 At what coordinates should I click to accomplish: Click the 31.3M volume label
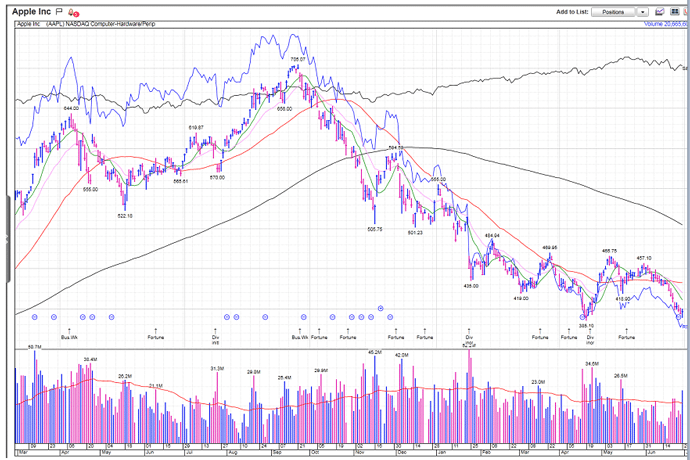click(217, 368)
